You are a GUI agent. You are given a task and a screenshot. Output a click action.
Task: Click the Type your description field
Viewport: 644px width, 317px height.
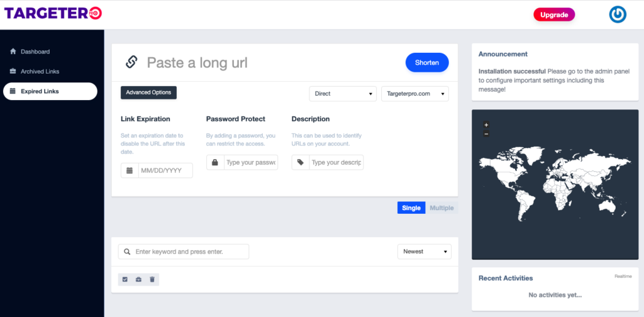tap(336, 162)
